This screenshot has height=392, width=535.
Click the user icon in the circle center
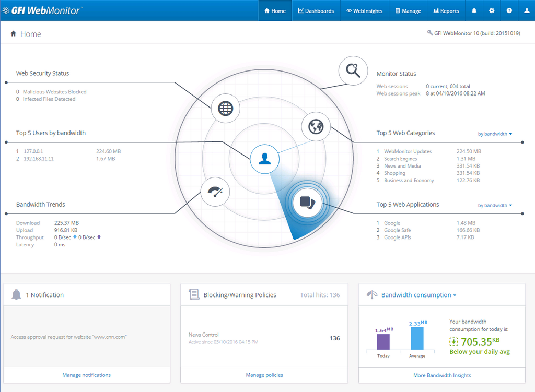click(x=265, y=158)
